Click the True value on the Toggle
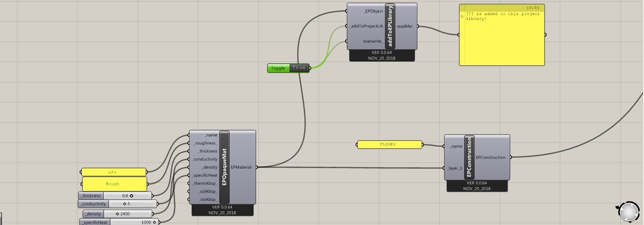Image resolution: width=644 pixels, height=225 pixels. pyautogui.click(x=299, y=68)
